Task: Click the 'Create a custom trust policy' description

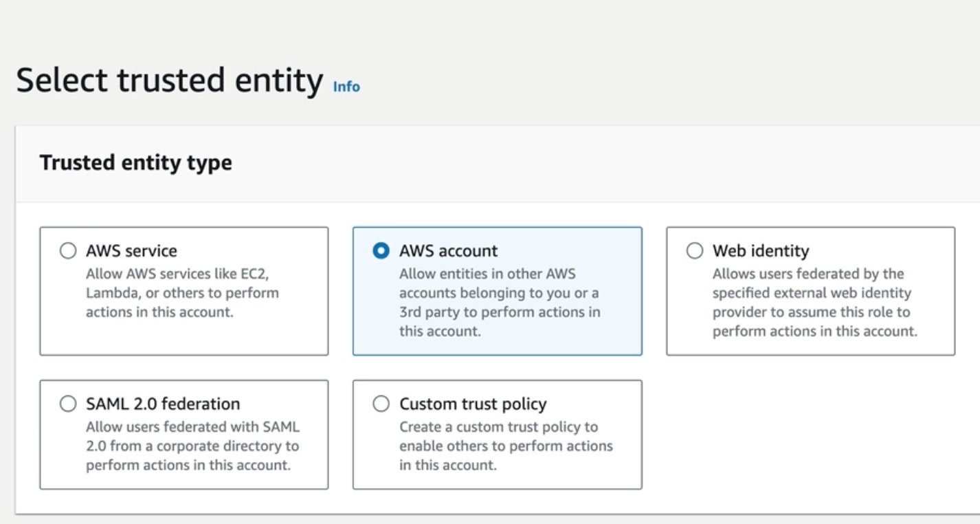Action: point(506,446)
